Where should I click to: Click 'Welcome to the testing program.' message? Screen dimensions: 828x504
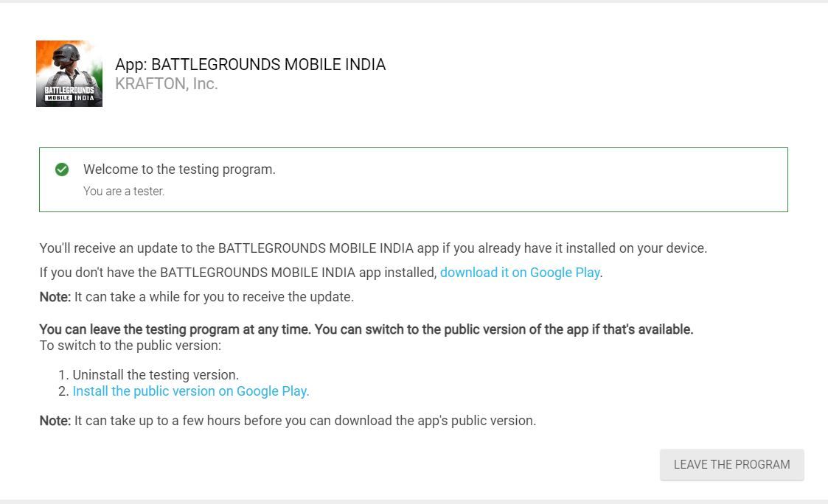pyautogui.click(x=180, y=169)
